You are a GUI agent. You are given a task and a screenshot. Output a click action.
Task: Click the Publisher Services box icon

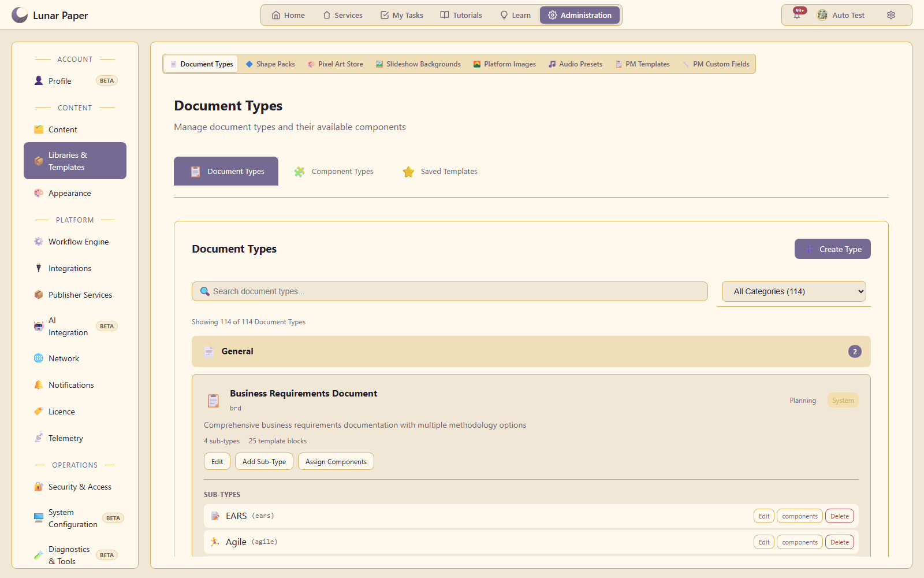pos(39,295)
